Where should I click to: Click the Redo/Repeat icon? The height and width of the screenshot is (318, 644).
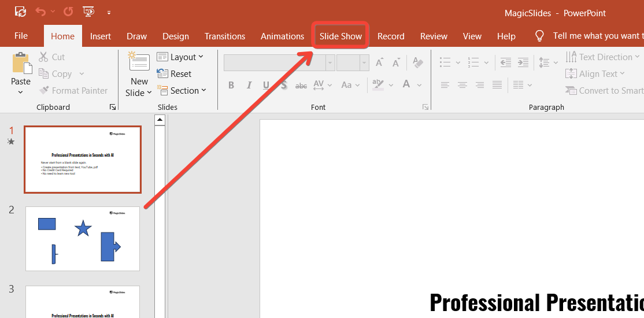pos(68,12)
